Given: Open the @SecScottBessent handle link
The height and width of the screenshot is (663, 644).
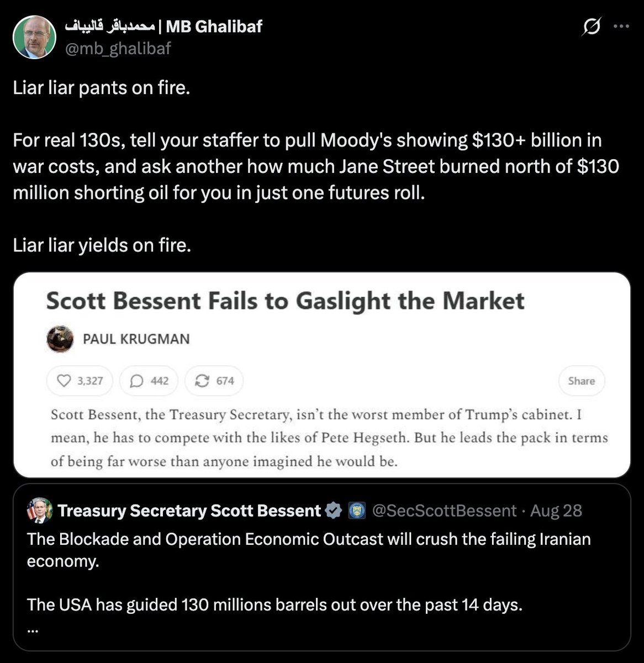Looking at the screenshot, I should click(445, 511).
